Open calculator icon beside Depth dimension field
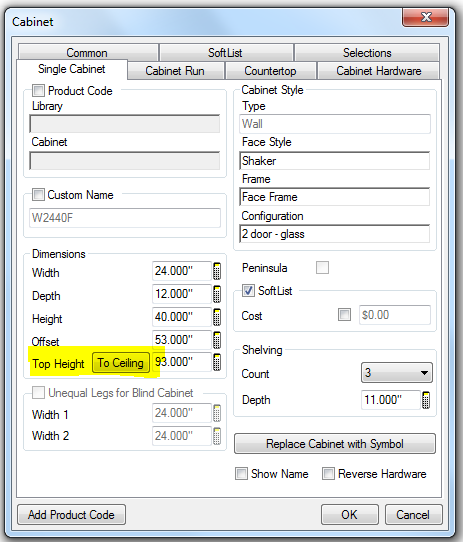The height and width of the screenshot is (542, 463). tap(217, 294)
